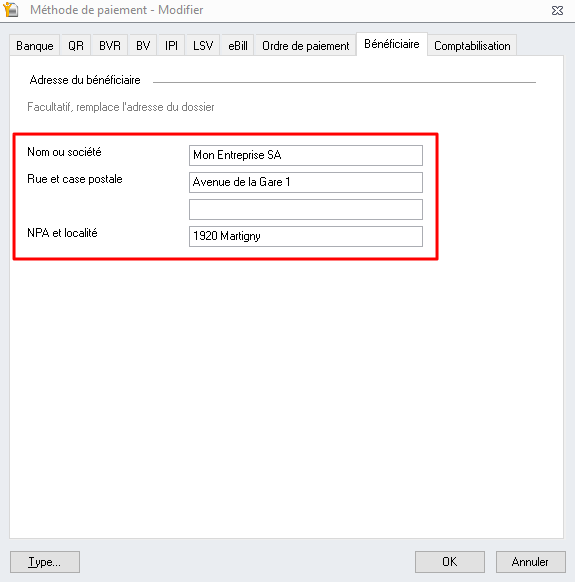
Task: Focus the Avenue de la Gare street field
Action: pos(306,182)
